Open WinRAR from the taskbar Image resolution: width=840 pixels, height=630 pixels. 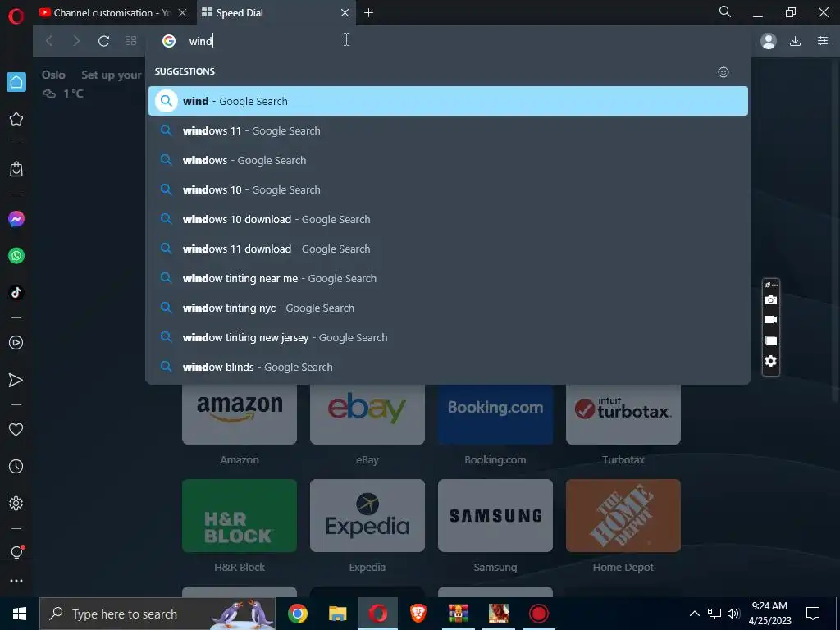458,614
